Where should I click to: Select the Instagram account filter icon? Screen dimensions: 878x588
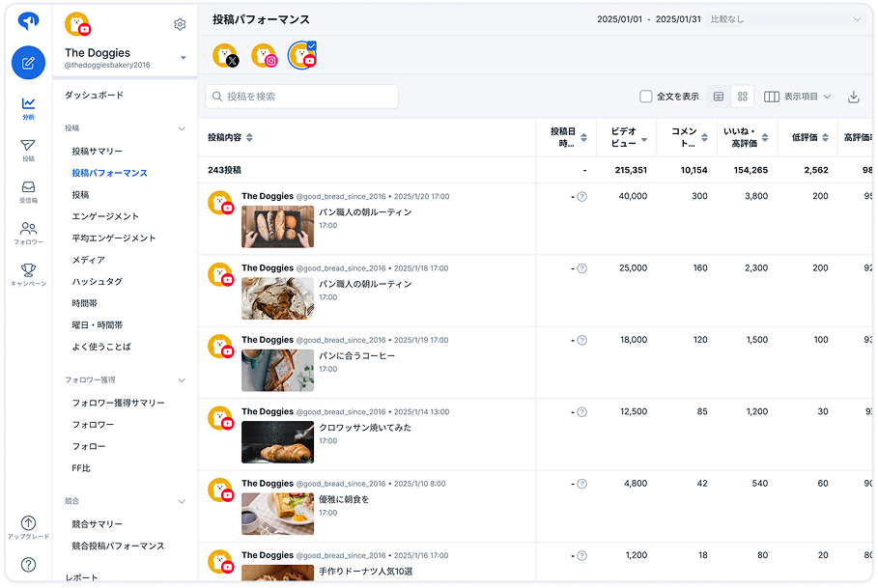coord(263,56)
